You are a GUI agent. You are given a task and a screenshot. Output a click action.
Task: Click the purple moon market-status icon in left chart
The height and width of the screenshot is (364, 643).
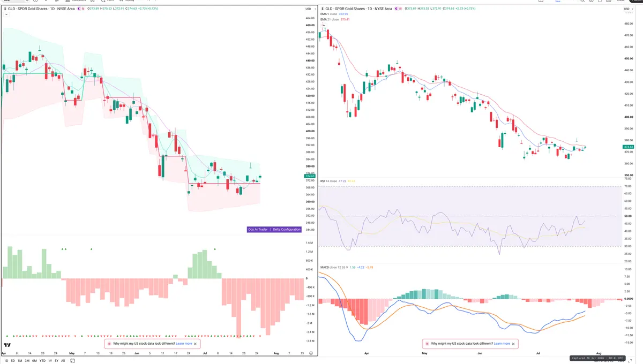[x=79, y=9]
